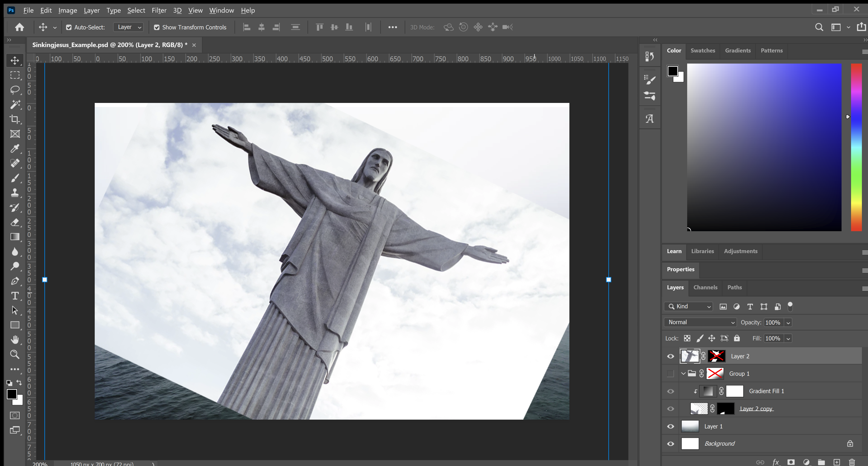Open the Kind filter dropdown

[x=688, y=306]
